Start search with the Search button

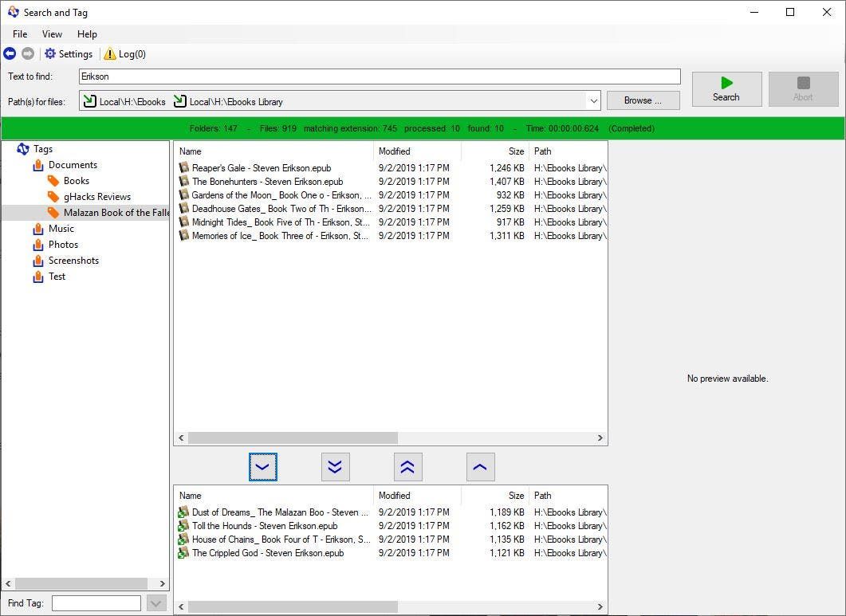[726, 89]
